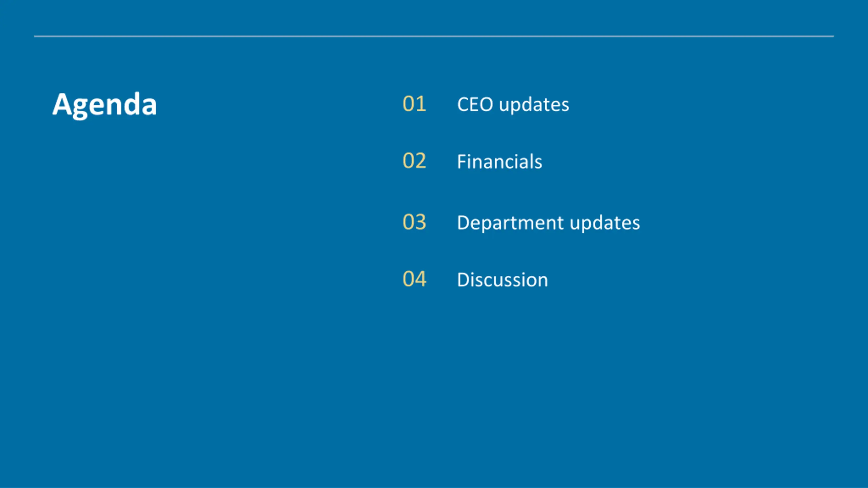
Task: Click the capital F in Financials
Action: [x=462, y=161]
